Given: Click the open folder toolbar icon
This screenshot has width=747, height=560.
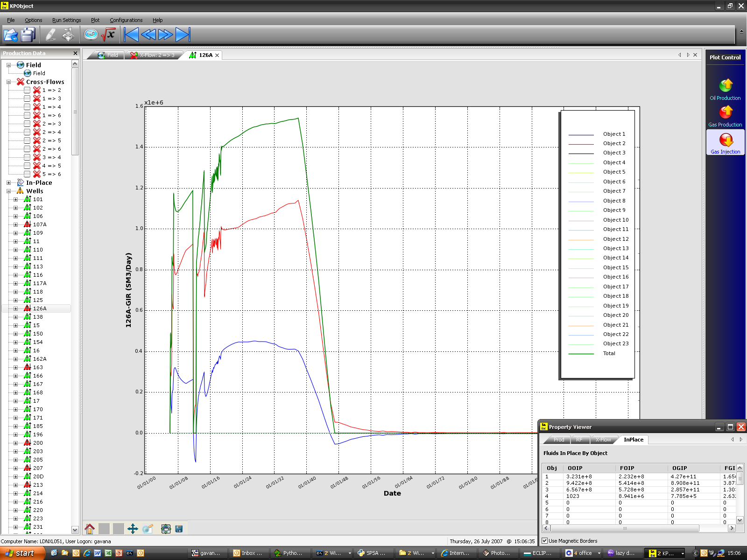Looking at the screenshot, I should [x=10, y=35].
